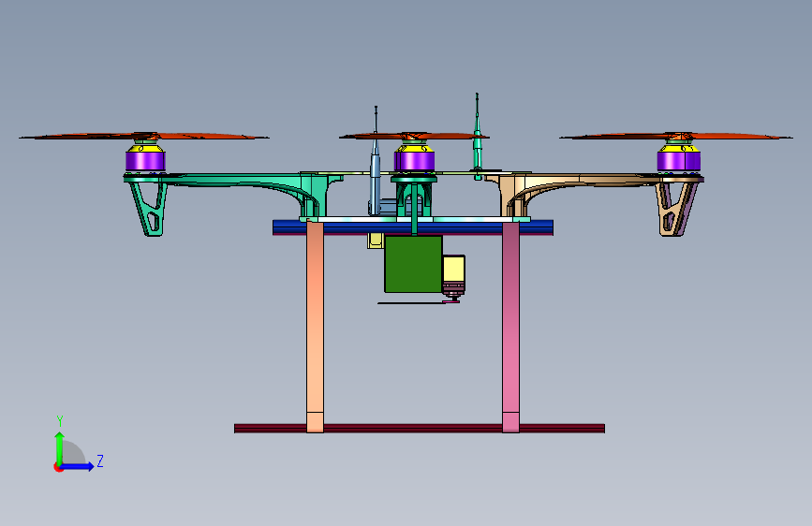Select the right purple motor
The width and height of the screenshot is (812, 526).
(679, 161)
